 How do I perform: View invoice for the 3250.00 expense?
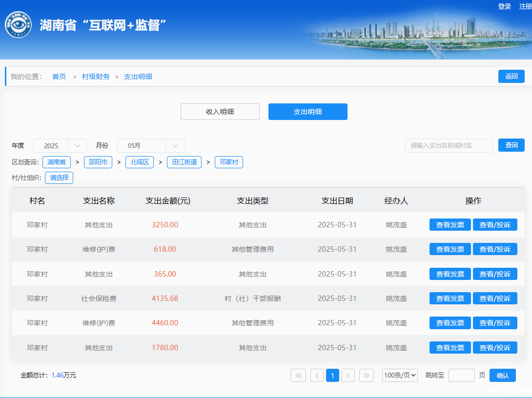(x=450, y=225)
